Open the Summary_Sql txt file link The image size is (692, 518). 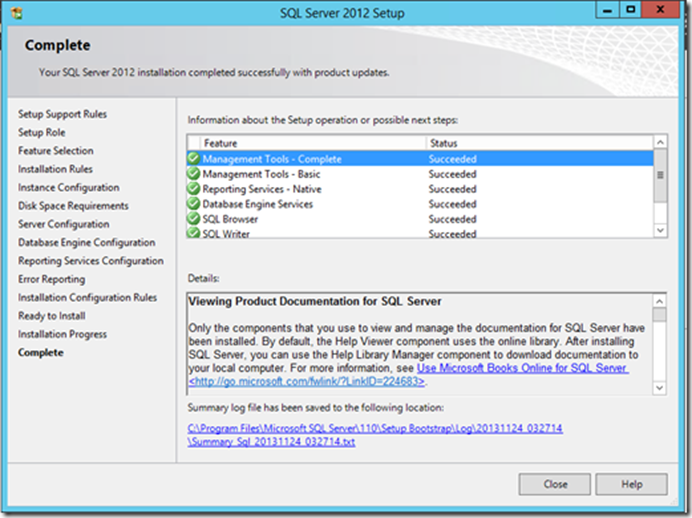click(271, 442)
